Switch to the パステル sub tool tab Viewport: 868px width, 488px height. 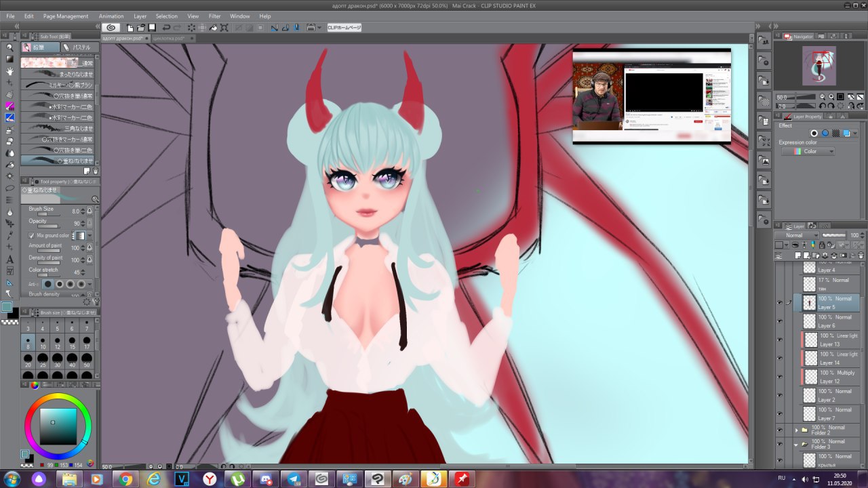tap(80, 47)
